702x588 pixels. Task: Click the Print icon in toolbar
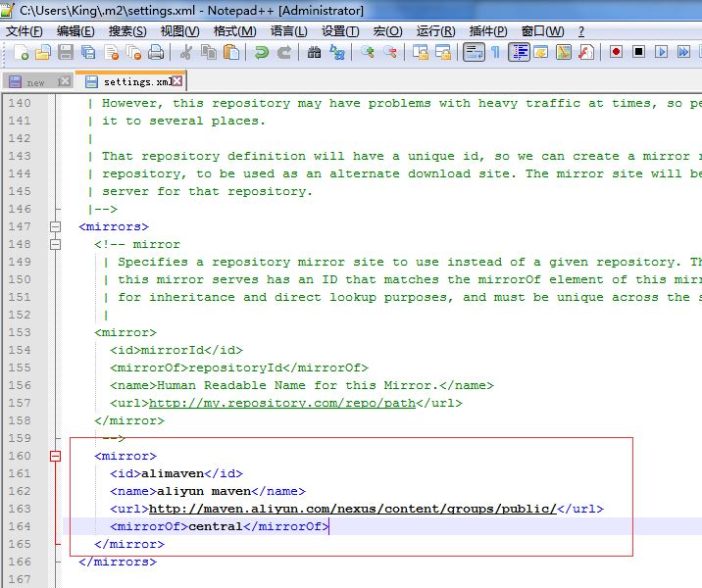[155, 52]
